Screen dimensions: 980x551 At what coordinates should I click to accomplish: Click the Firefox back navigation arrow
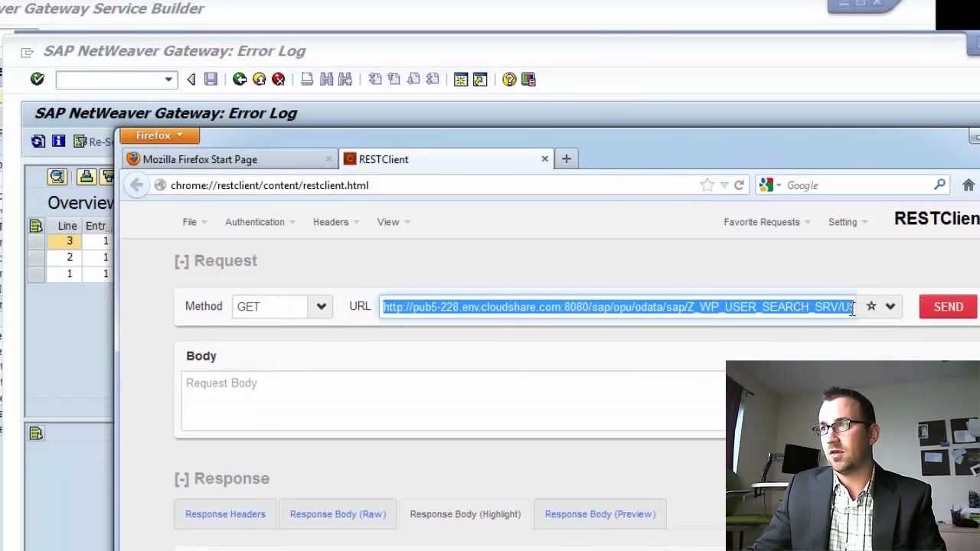pos(136,185)
